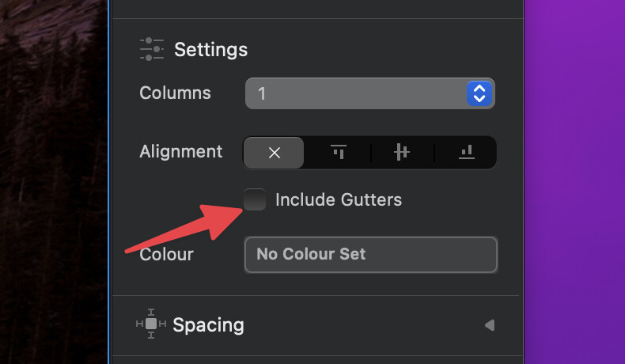625x364 pixels.
Task: Choose the middle alignment icon
Action: coord(402,153)
